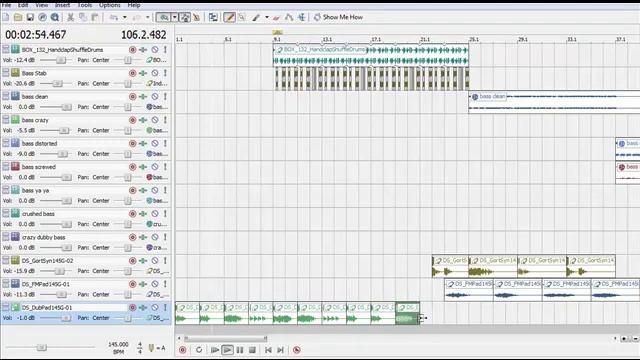Open the Insert menu
This screenshot has height=360, width=640.
coord(62,5)
